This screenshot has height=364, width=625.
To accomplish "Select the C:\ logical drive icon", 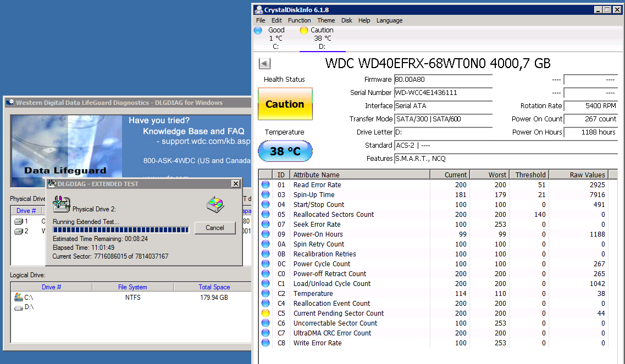I will point(18,297).
